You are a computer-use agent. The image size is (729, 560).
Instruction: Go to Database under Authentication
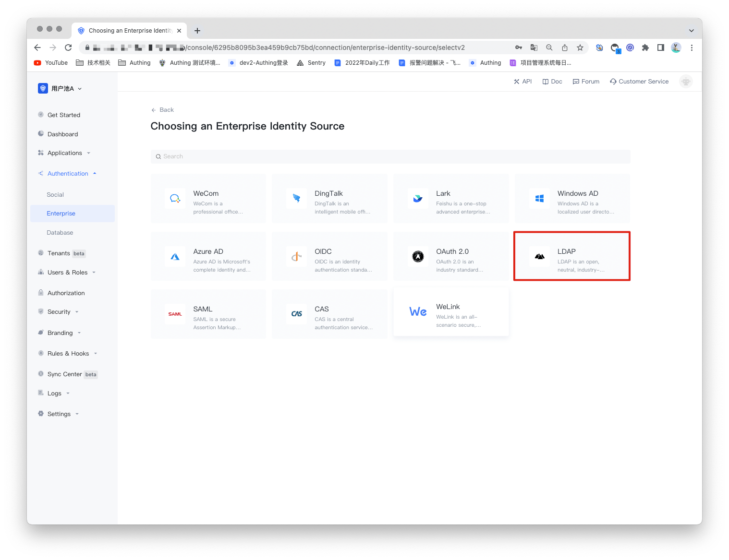click(60, 233)
